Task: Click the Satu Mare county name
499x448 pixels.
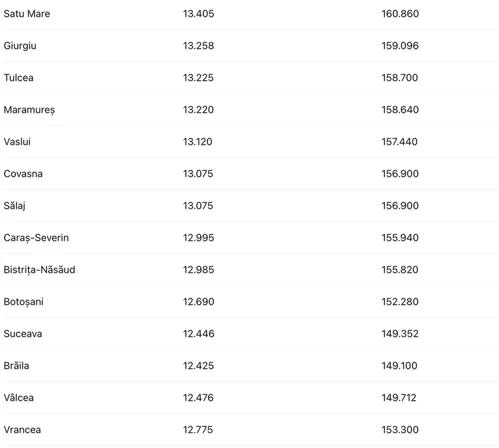Action: click(27, 14)
